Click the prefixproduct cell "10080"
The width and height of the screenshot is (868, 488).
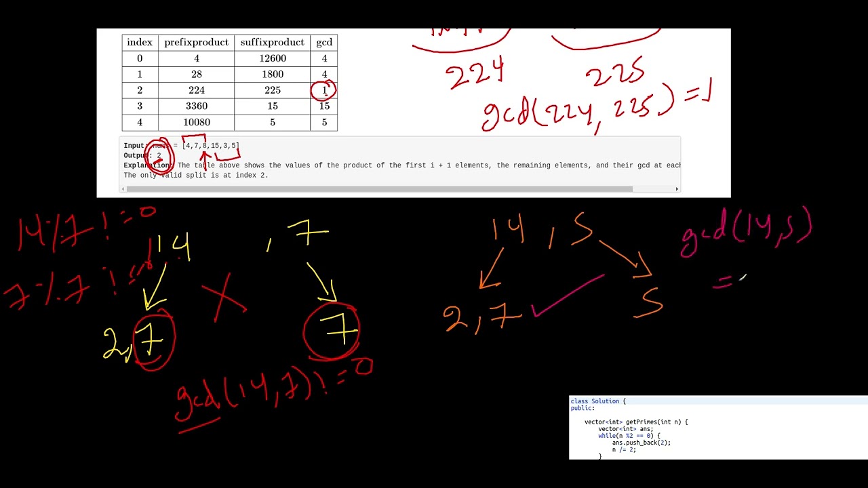point(197,122)
